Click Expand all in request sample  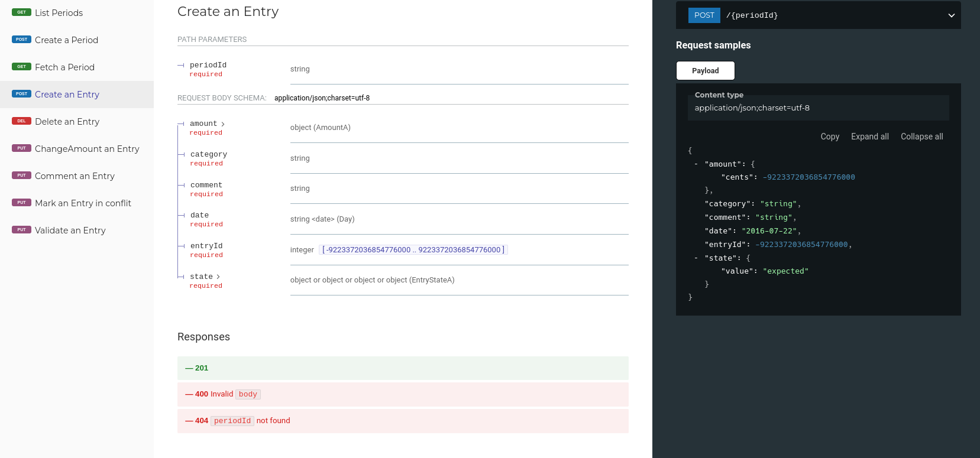869,137
